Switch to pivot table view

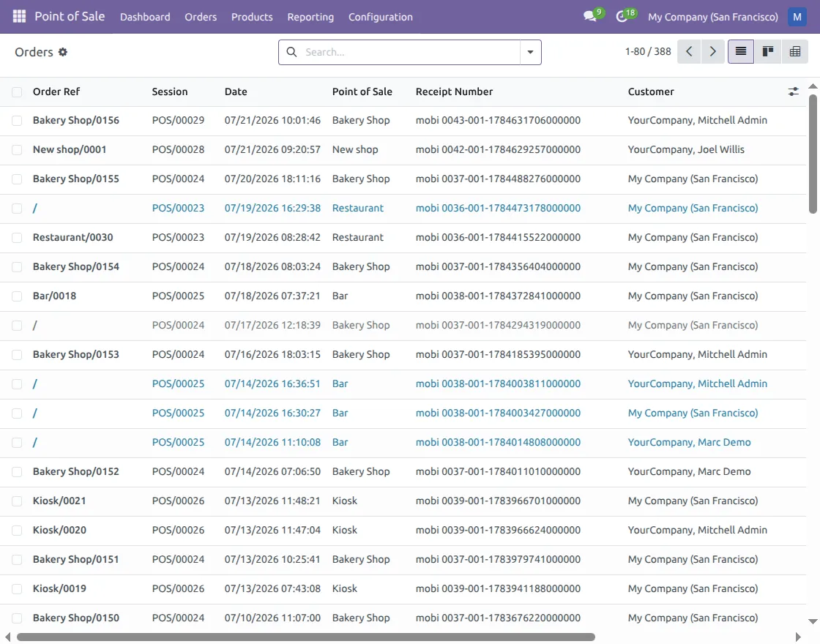(795, 51)
